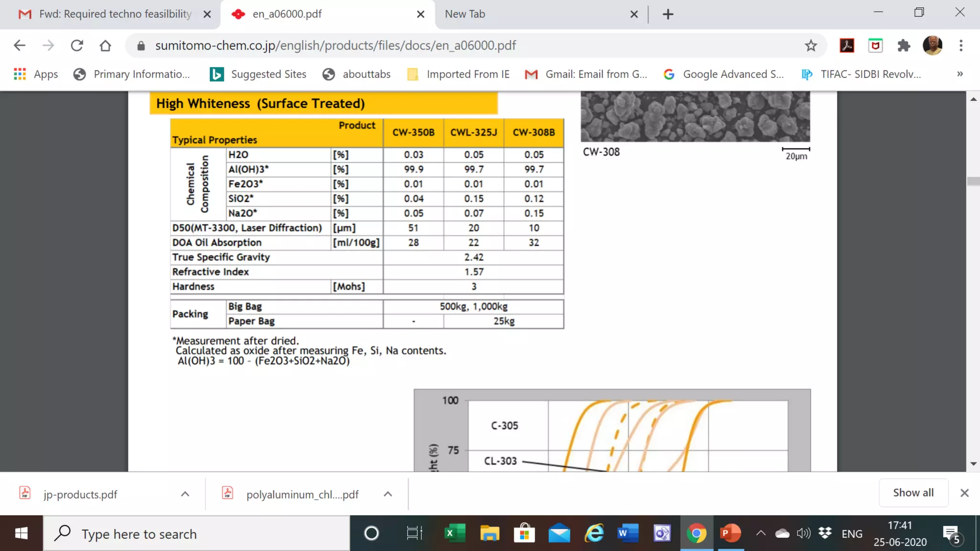Open the polyaluminum_chl....pdf download

click(x=291, y=494)
